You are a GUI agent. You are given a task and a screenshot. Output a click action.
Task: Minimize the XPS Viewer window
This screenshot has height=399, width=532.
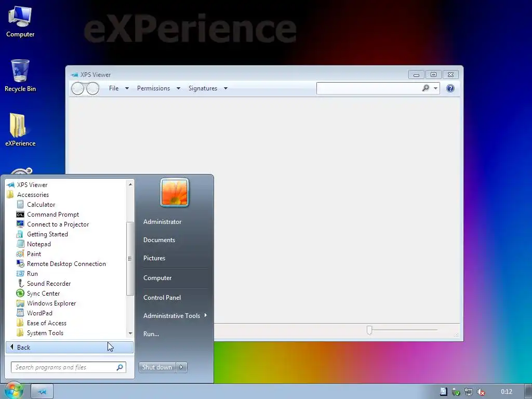[x=416, y=75]
